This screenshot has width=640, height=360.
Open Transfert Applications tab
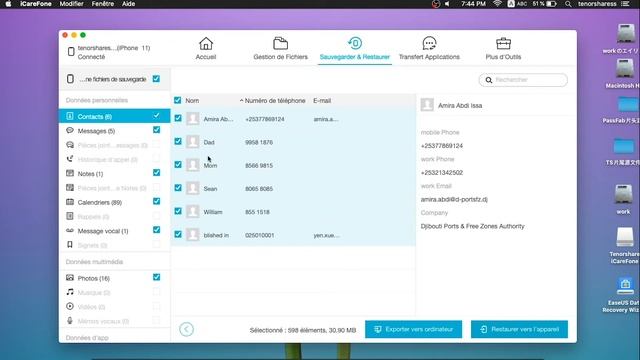(429, 49)
